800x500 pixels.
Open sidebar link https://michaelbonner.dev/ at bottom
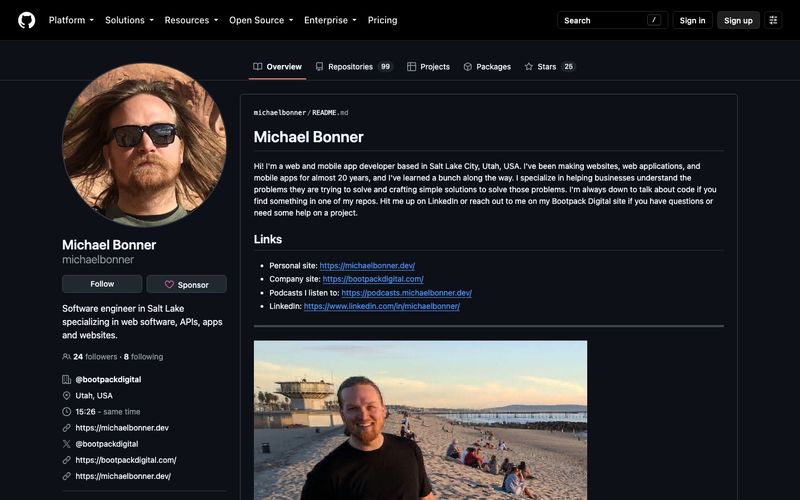123,476
